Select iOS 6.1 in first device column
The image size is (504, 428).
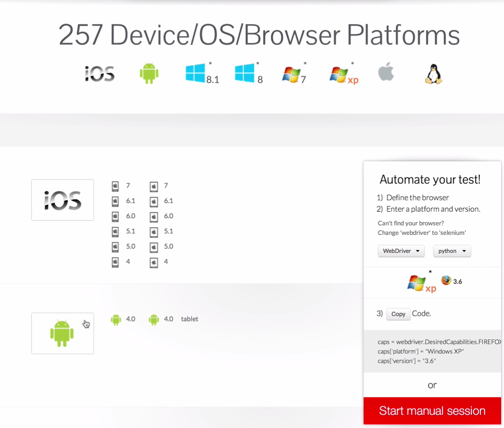click(124, 201)
